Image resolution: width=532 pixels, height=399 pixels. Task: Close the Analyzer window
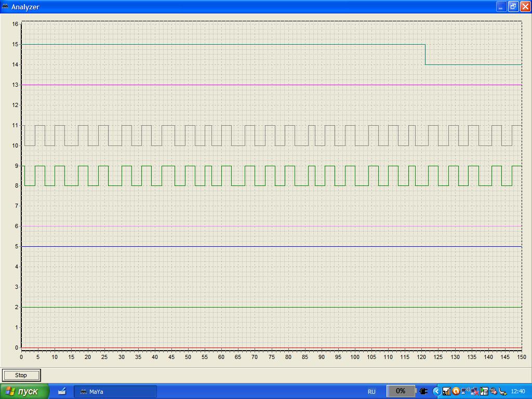tap(525, 6)
